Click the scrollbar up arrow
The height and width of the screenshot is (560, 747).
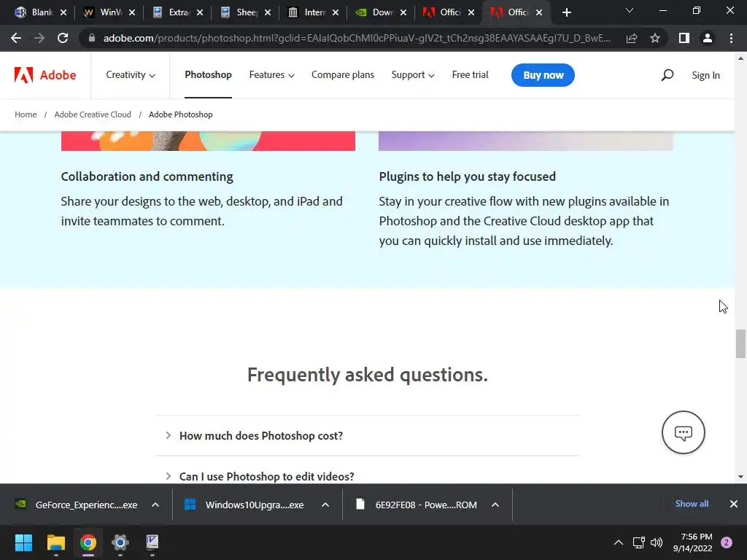coord(740,58)
